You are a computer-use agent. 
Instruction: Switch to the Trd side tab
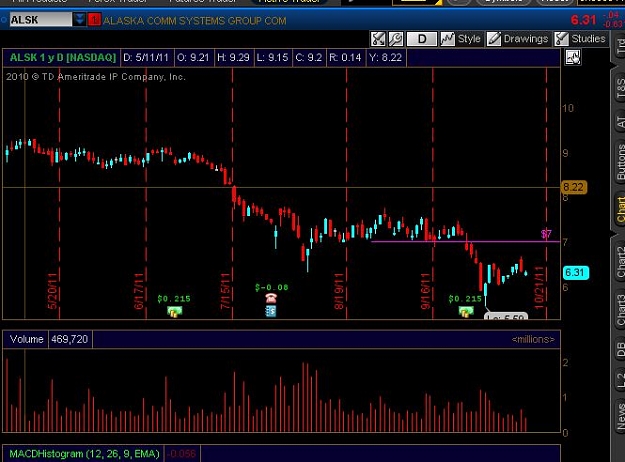tap(619, 46)
